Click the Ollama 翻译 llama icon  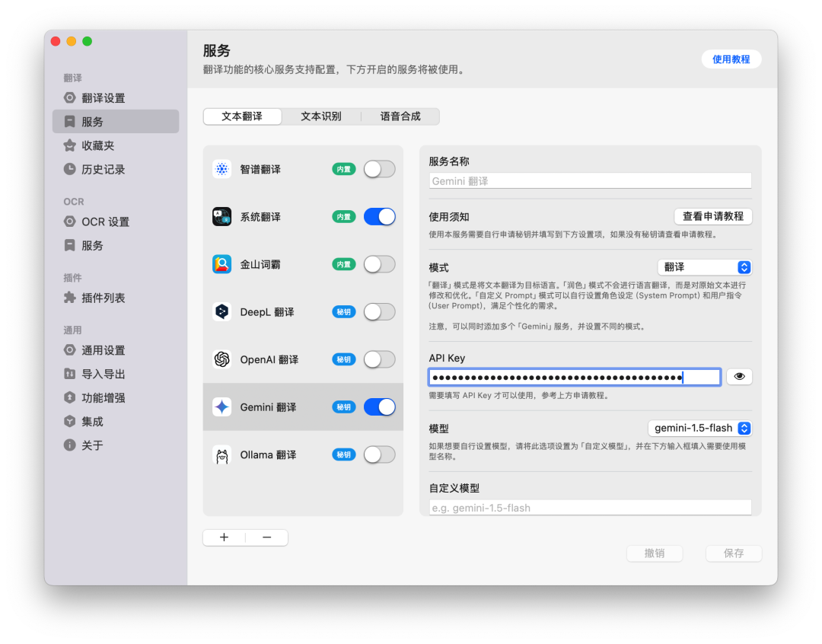click(222, 454)
